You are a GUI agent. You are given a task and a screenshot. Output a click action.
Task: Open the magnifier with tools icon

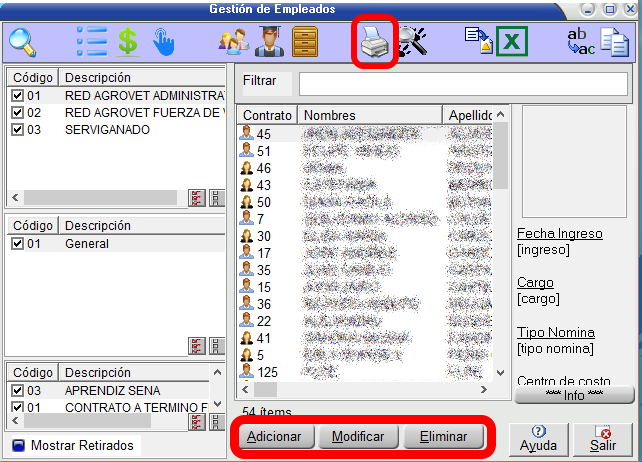point(412,42)
